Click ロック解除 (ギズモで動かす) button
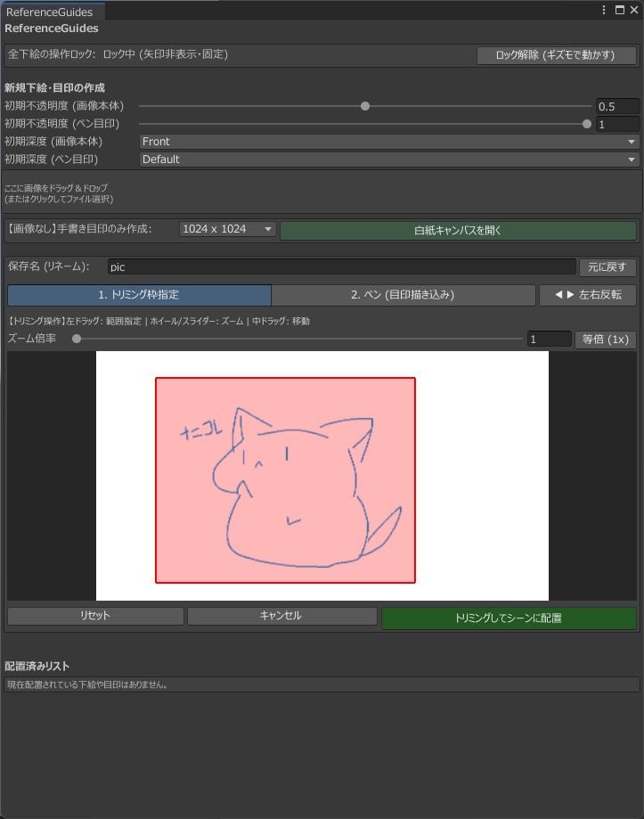Image resolution: width=644 pixels, height=819 pixels. pos(556,55)
